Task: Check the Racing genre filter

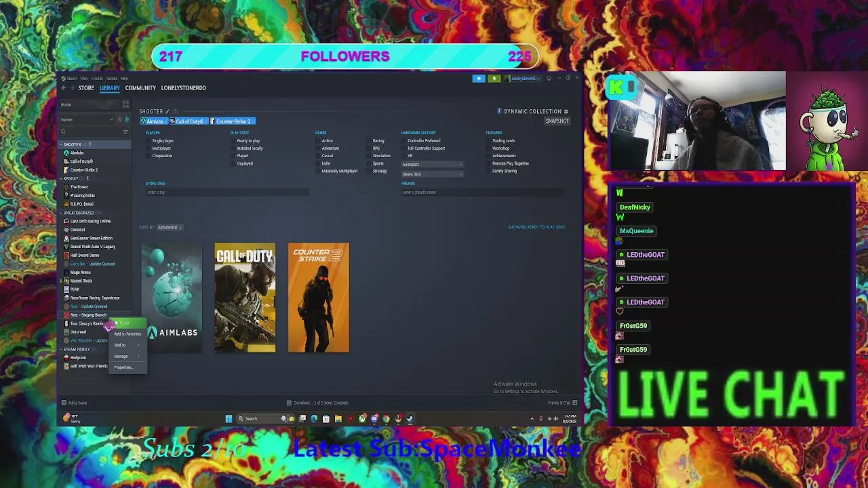Action: point(370,141)
